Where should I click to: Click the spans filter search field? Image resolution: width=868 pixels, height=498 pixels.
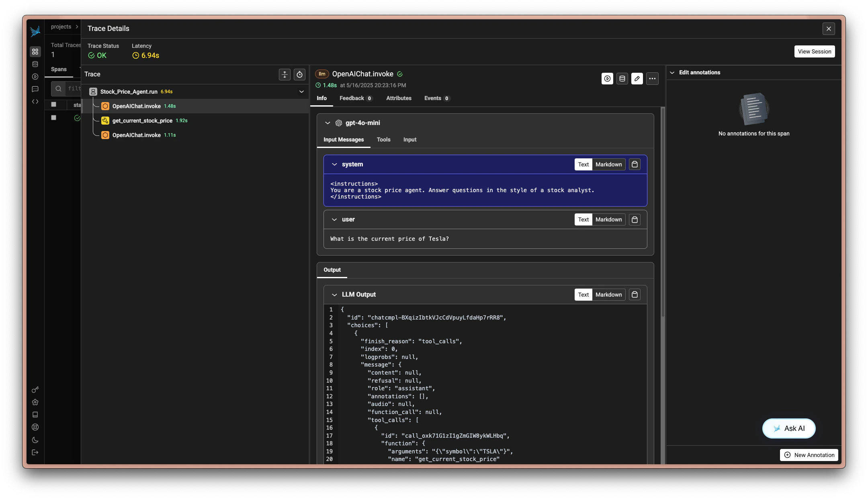[x=72, y=88]
